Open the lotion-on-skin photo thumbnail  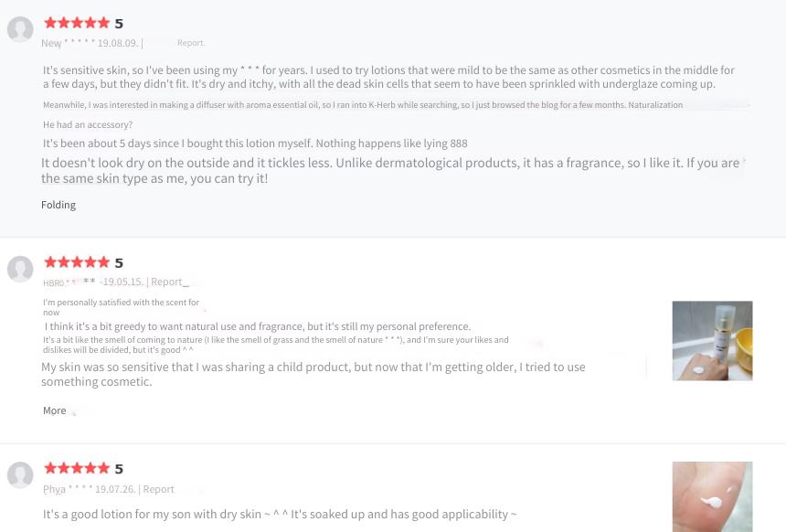coord(712,497)
